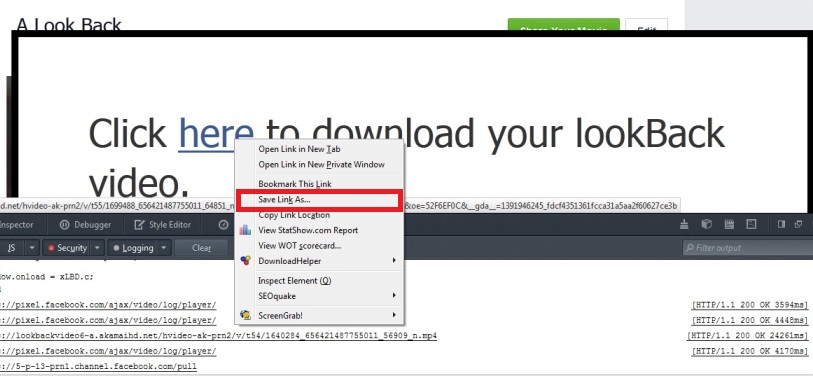
Task: Click the ScreenGrab! menu icon
Action: 246,315
